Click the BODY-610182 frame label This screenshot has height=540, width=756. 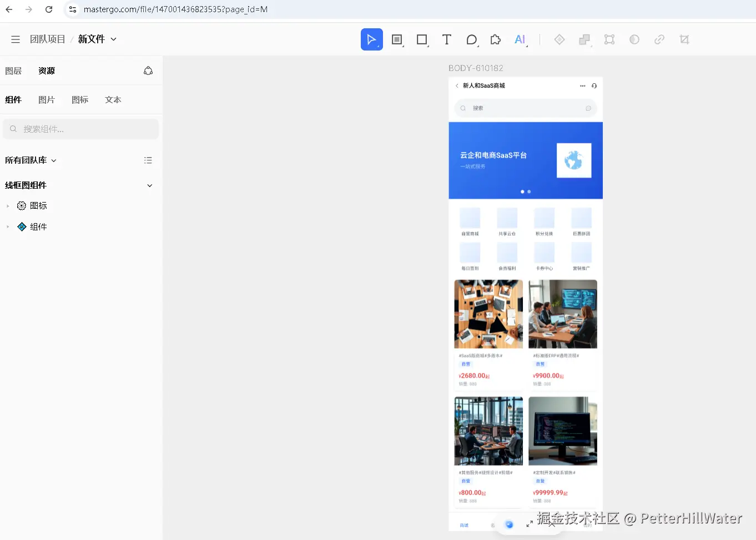point(476,68)
